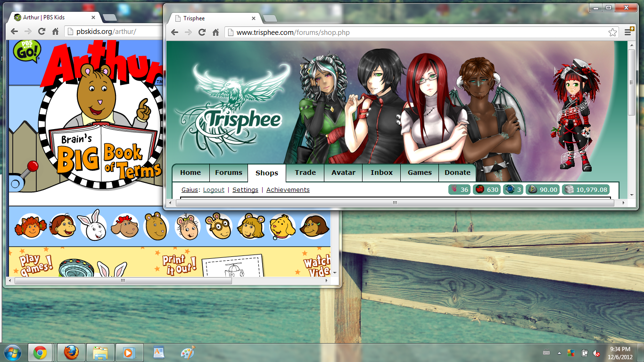
Task: Click the home icon in Trisphee browser
Action: click(x=216, y=33)
